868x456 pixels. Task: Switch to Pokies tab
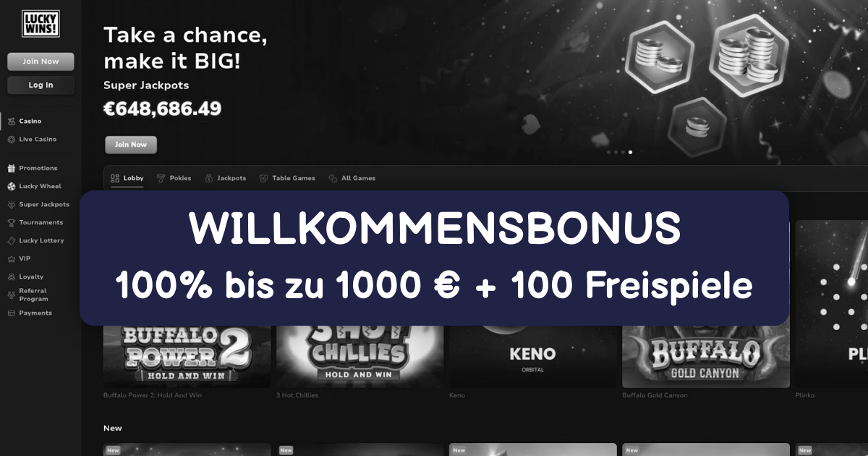click(x=174, y=178)
